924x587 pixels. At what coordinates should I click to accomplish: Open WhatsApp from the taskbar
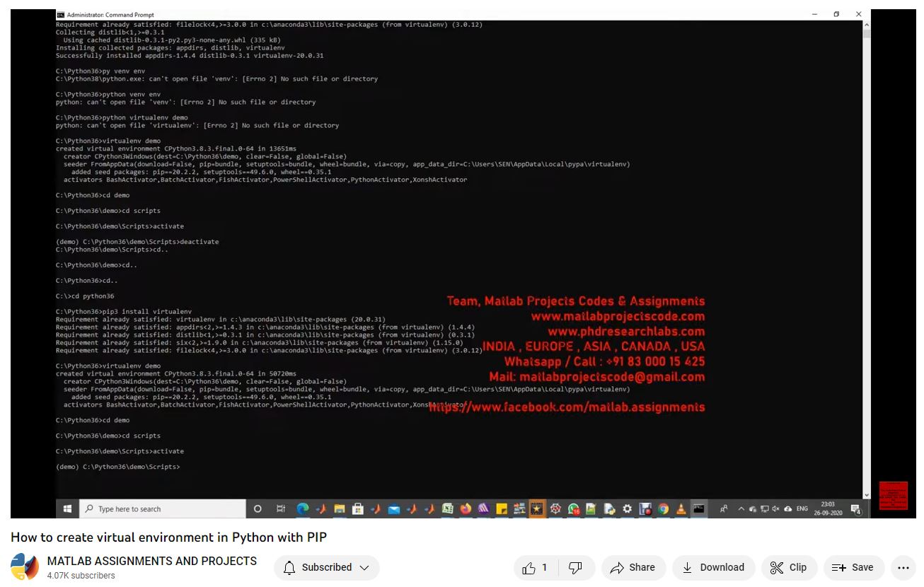pyautogui.click(x=574, y=508)
